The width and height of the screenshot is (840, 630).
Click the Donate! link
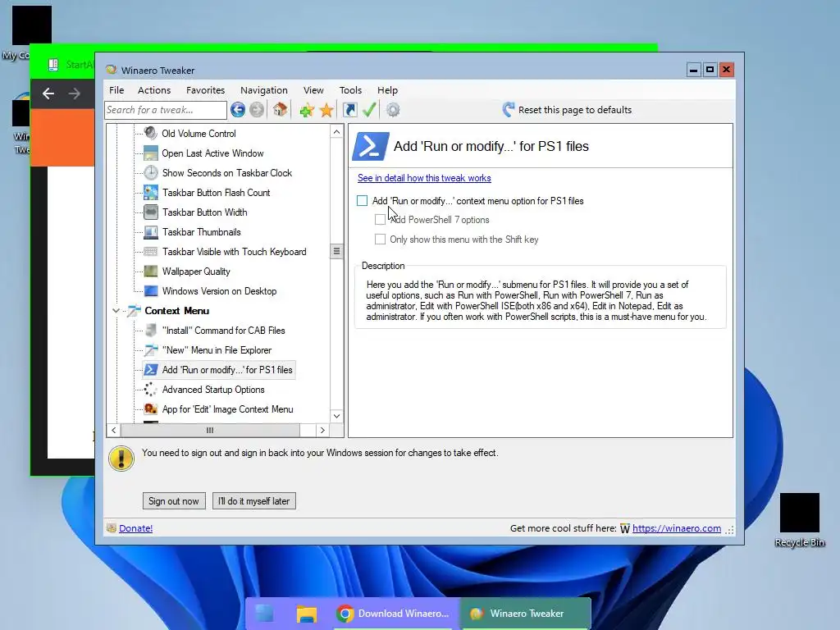pyautogui.click(x=135, y=528)
